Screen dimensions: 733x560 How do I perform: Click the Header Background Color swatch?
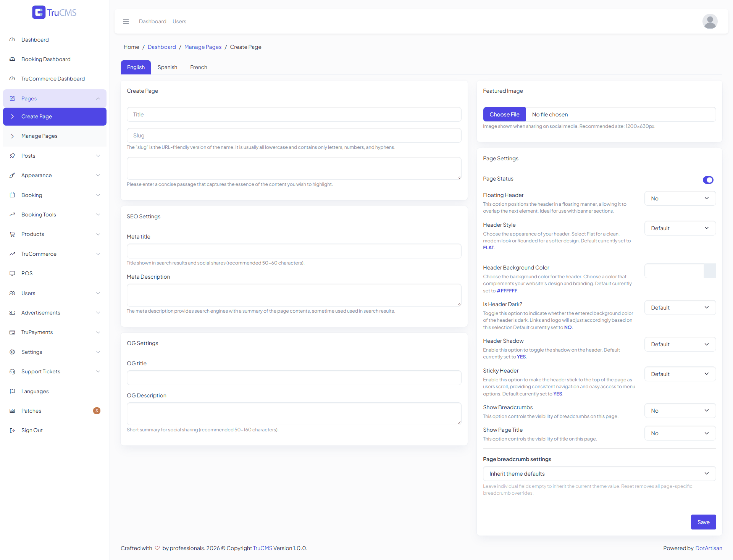pos(710,271)
